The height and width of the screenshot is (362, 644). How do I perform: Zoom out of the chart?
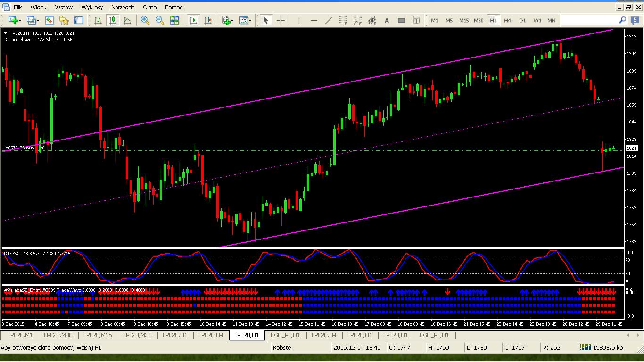click(x=160, y=20)
